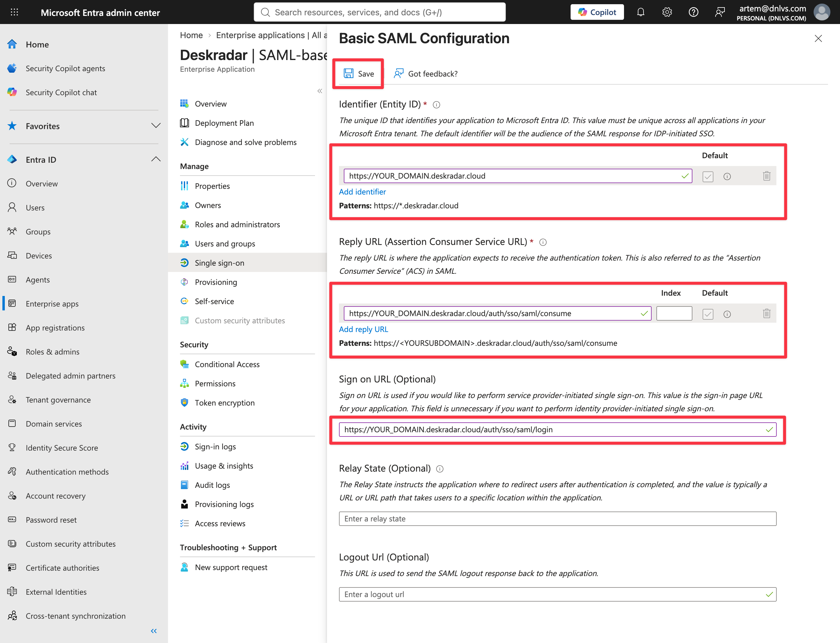This screenshot has width=840, height=643.
Task: Click info icon in identifier row
Action: tap(727, 177)
